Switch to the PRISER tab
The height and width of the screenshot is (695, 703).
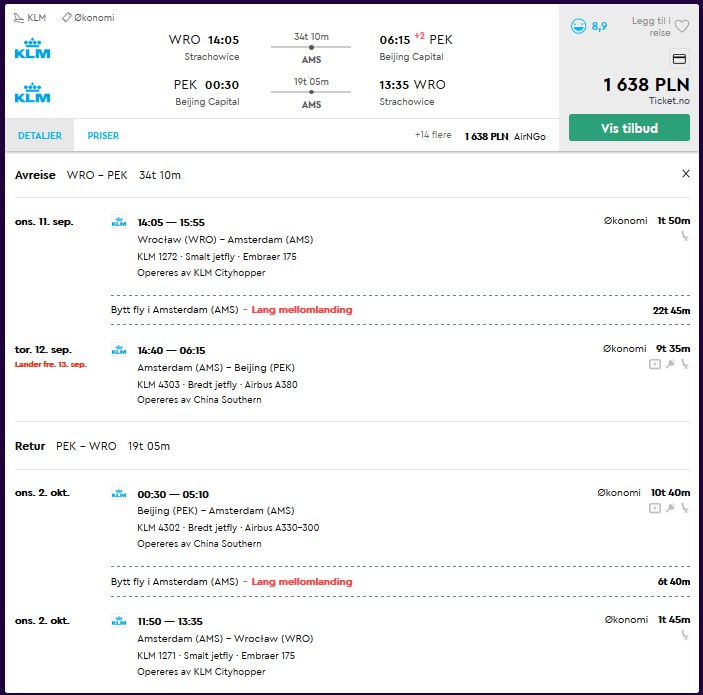103,135
